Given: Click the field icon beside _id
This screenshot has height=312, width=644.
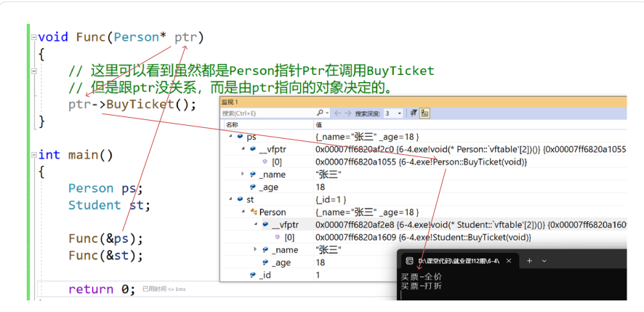Looking at the screenshot, I should coord(253,275).
